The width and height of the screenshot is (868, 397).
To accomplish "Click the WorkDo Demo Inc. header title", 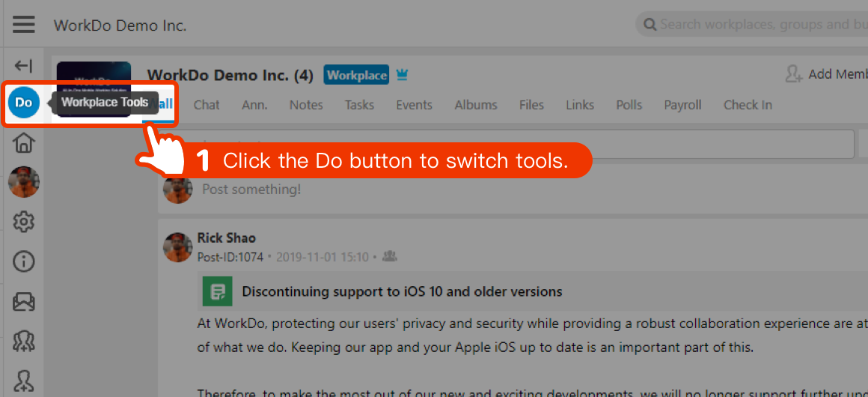I will point(120,25).
